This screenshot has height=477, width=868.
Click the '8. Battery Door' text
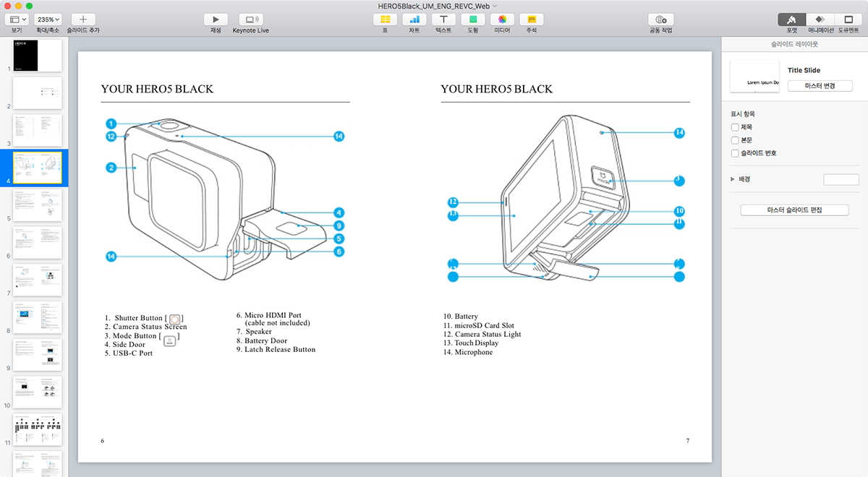(261, 340)
